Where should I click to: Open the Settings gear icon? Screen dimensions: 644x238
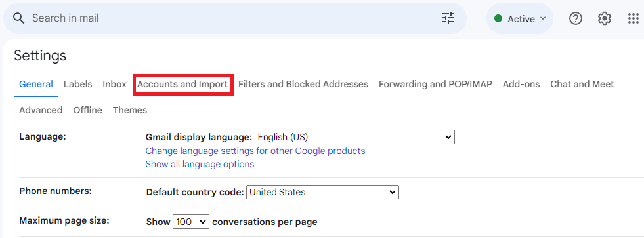(x=604, y=18)
